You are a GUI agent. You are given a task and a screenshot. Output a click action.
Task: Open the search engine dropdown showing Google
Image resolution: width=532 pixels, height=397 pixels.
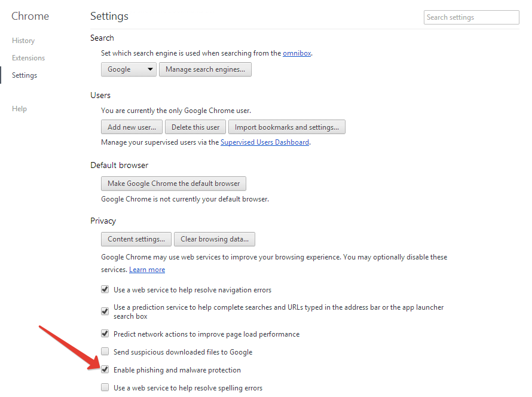point(129,69)
